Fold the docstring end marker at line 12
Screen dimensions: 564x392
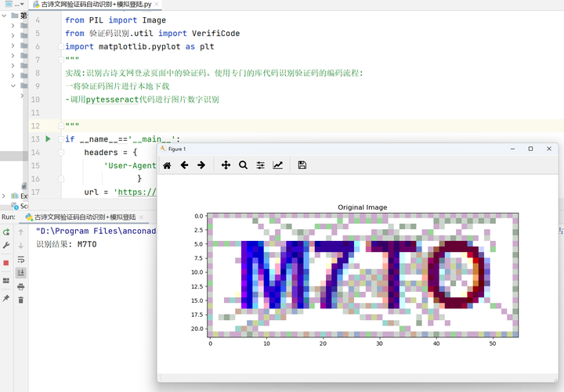click(x=61, y=126)
